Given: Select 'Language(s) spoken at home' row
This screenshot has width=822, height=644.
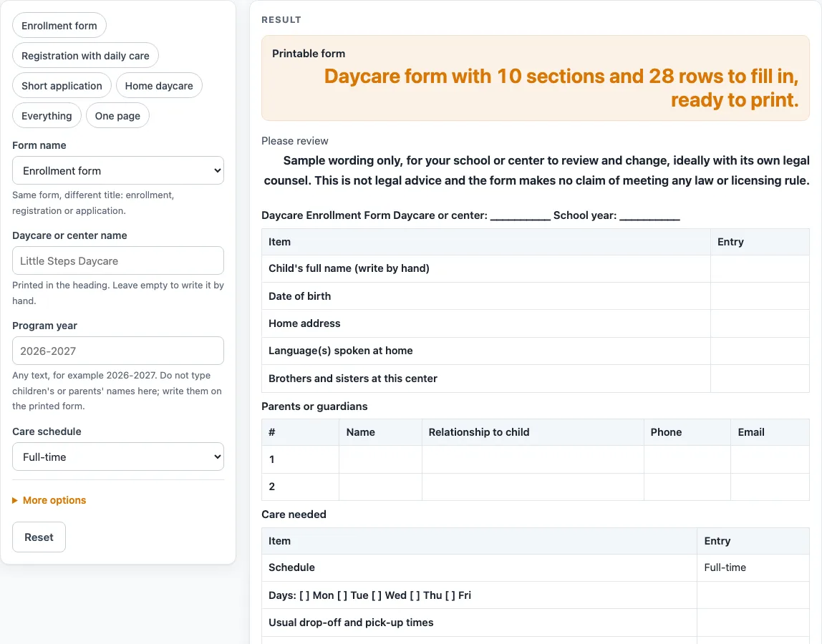Looking at the screenshot, I should click(x=536, y=351).
